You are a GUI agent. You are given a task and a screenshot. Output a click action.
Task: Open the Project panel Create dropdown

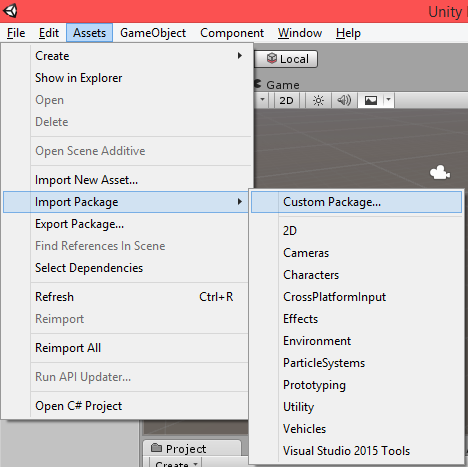pos(175,463)
